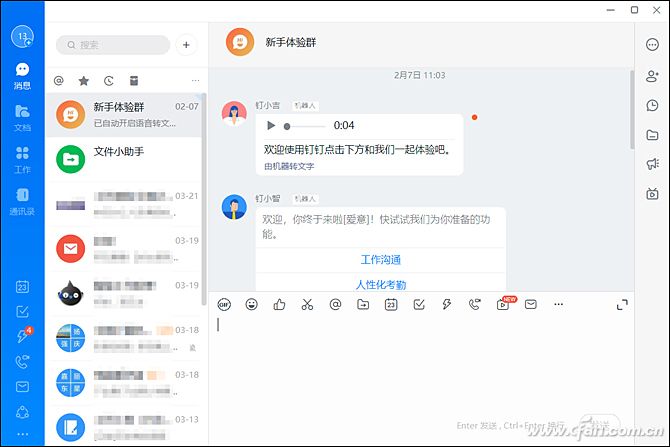This screenshot has width=670, height=447.
Task: Select the 新手体验群 conversation
Action: coord(124,115)
